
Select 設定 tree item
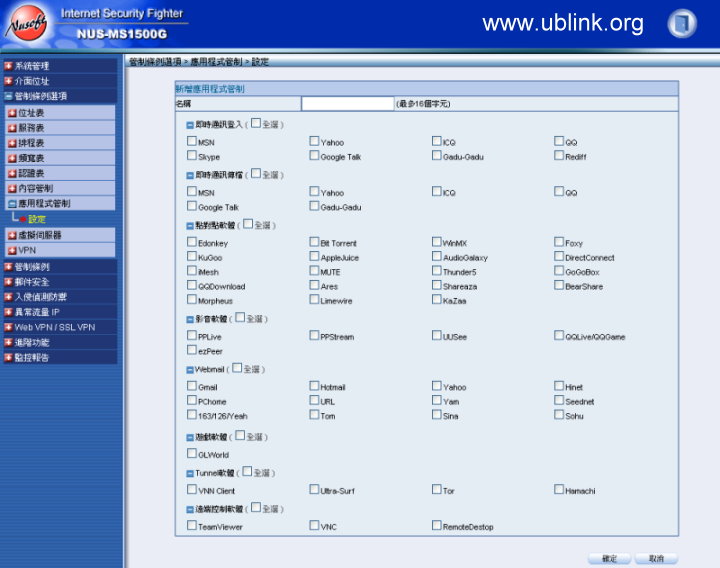click(x=37, y=219)
